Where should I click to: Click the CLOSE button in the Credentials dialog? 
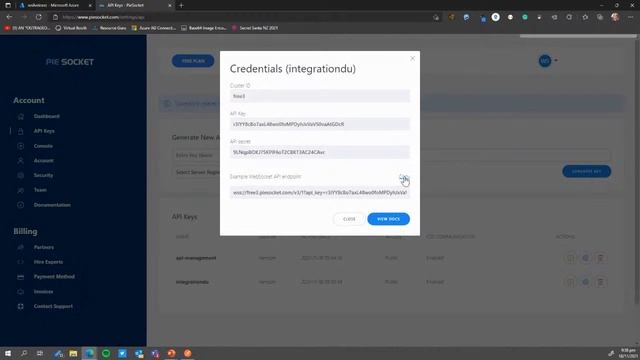[x=349, y=219]
